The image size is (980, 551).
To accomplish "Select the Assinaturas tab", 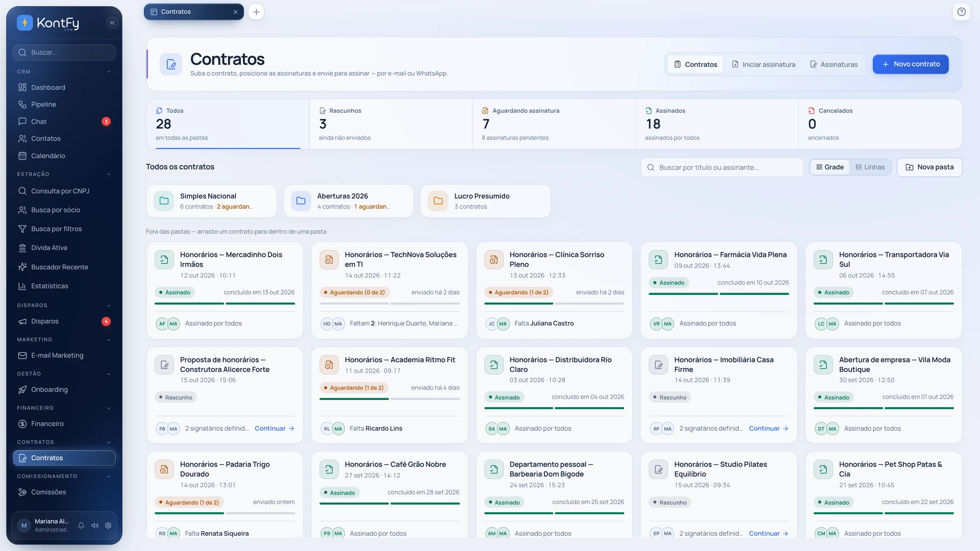I will [x=834, y=64].
